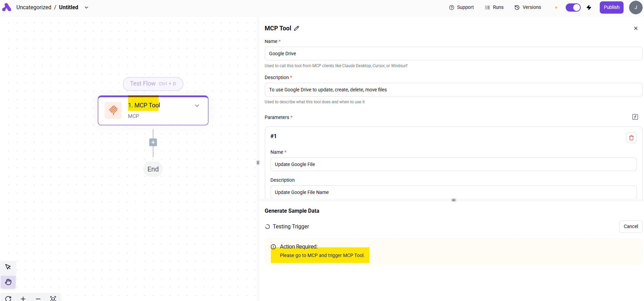644x301 pixels.
Task: Close the MCP Tool panel
Action: tap(635, 28)
